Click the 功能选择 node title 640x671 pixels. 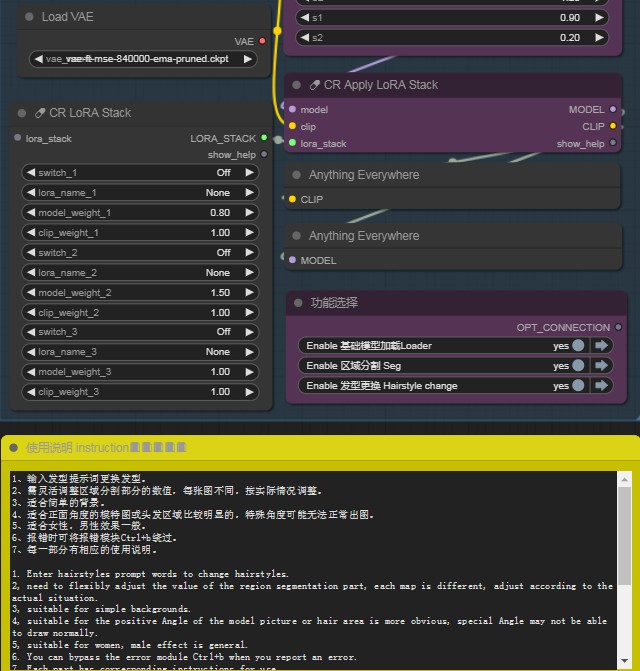(x=334, y=303)
